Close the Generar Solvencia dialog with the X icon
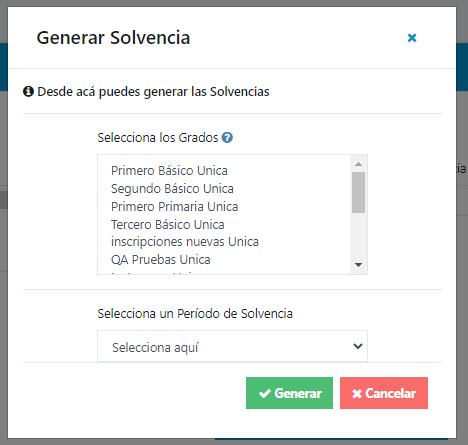Screen dimensions: 468x445 point(412,38)
